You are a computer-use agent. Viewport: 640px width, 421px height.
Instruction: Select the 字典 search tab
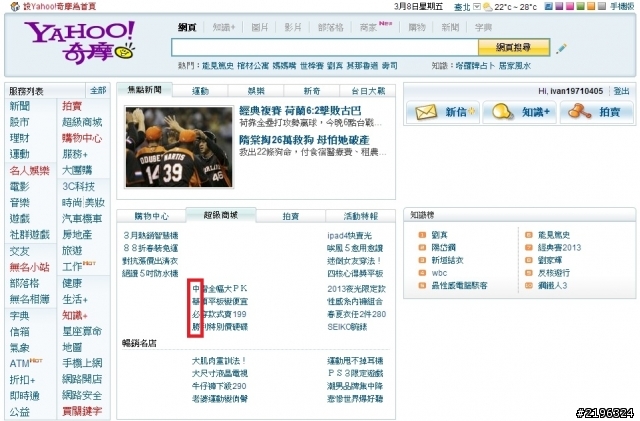[483, 27]
